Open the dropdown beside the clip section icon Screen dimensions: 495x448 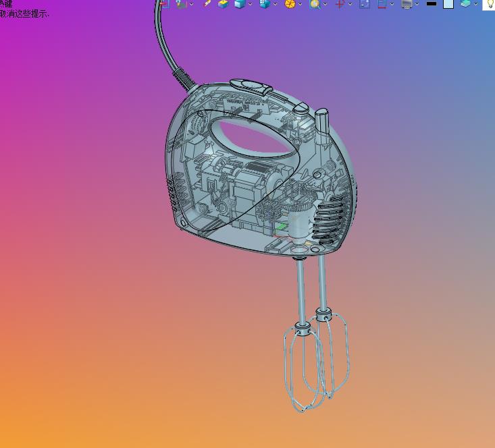[x=392, y=4]
